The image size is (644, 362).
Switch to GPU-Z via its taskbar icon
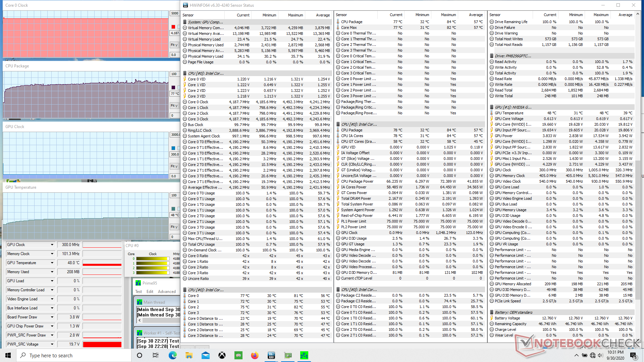pos(287,355)
